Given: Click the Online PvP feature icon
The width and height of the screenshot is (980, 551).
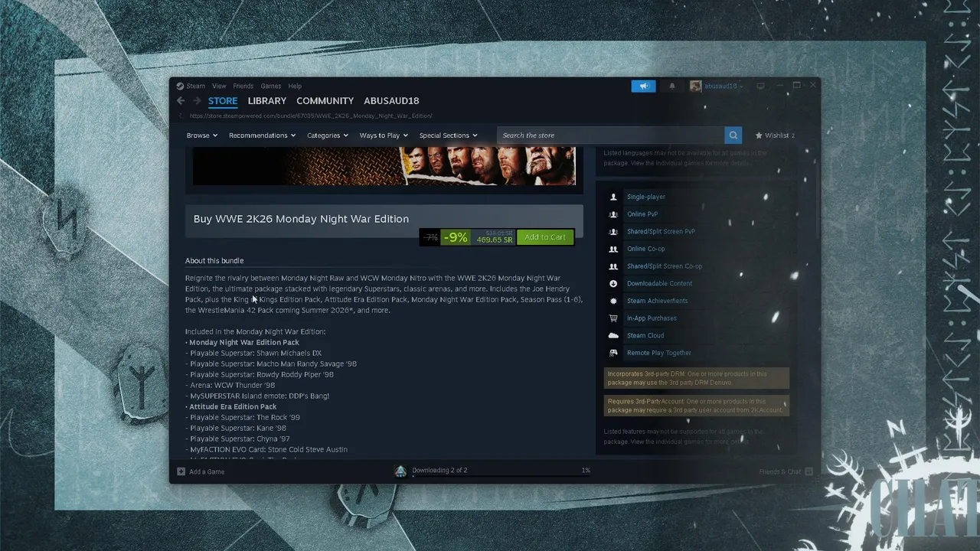Looking at the screenshot, I should tap(613, 214).
